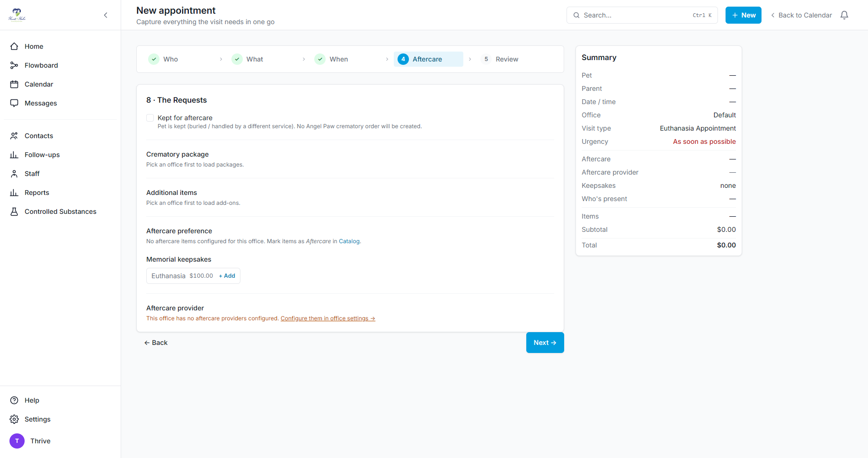Click the clinic logo in sidebar header
The image size is (868, 458).
tap(17, 15)
